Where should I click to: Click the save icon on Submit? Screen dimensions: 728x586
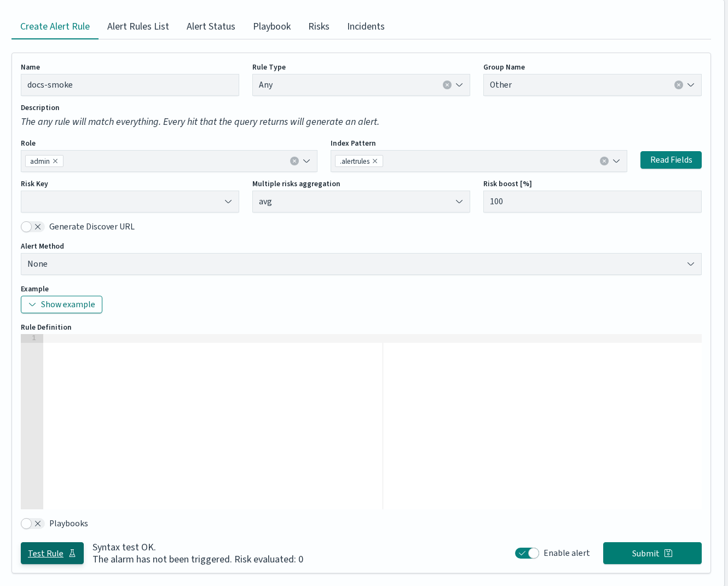pyautogui.click(x=668, y=553)
